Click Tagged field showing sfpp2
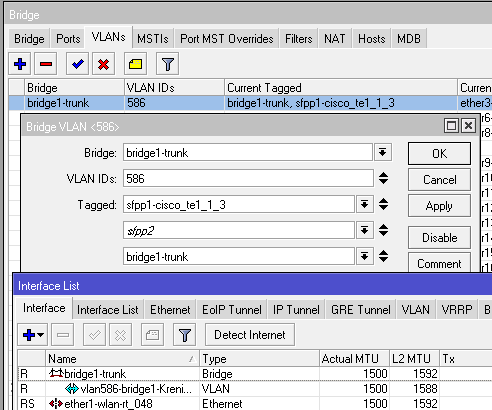The height and width of the screenshot is (410, 492). coord(239,230)
